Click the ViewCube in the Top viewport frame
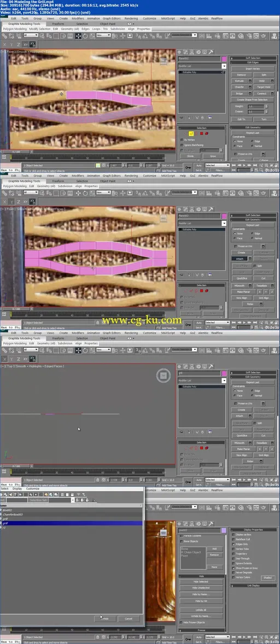This screenshot has height=644, width=280. click(164, 376)
